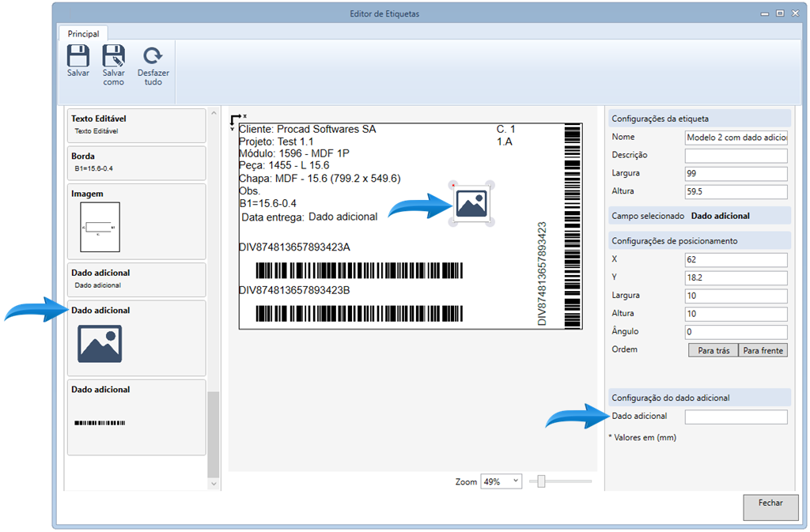Click the Para frente button

click(763, 350)
